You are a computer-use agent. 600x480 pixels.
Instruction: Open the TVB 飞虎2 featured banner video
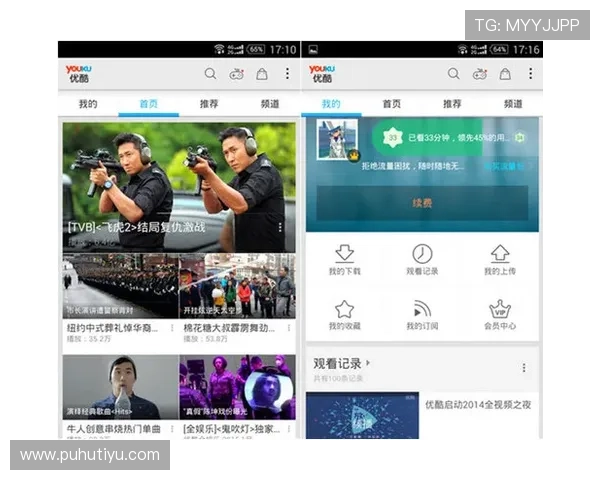click(x=179, y=188)
